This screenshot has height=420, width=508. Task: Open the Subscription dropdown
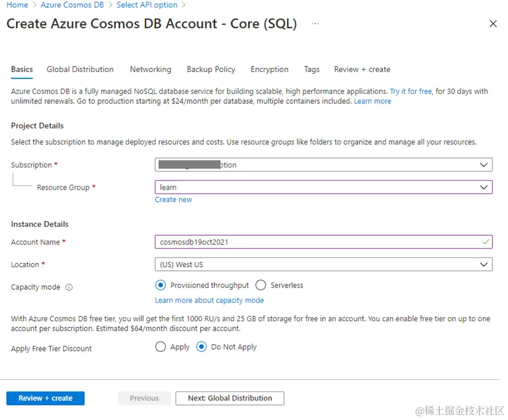485,165
